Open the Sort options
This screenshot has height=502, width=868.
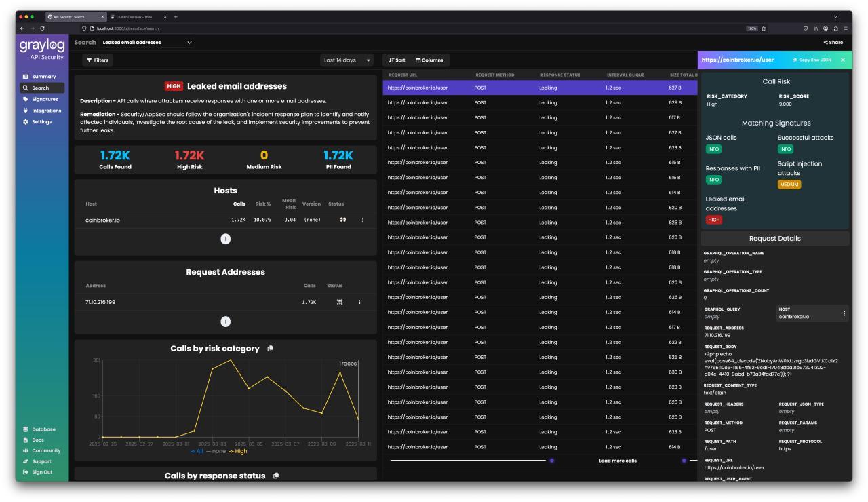coord(397,60)
